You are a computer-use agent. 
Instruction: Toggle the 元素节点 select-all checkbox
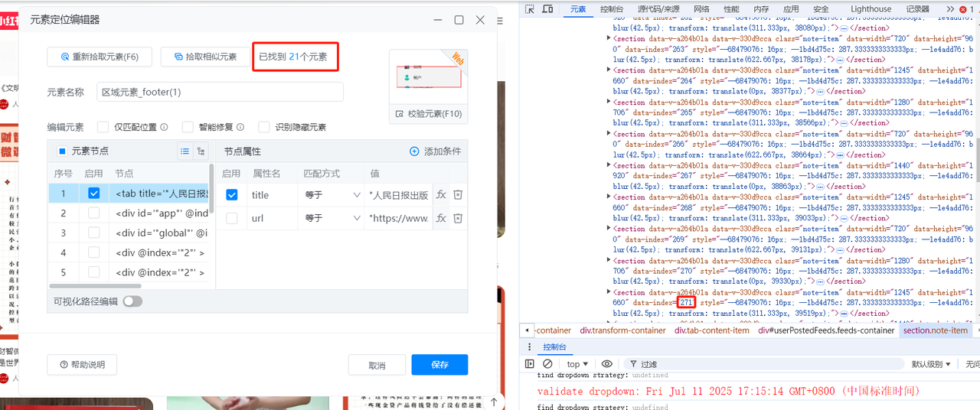(63, 151)
